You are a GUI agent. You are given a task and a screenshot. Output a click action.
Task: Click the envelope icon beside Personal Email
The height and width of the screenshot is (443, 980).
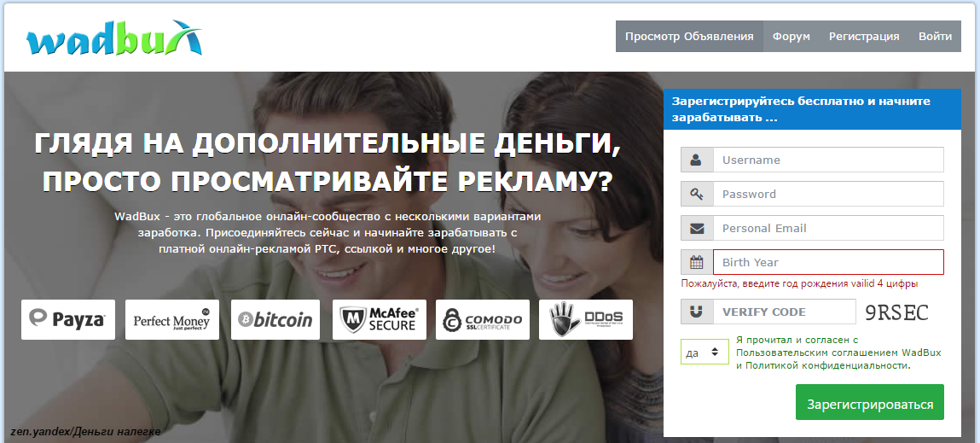[x=696, y=229]
